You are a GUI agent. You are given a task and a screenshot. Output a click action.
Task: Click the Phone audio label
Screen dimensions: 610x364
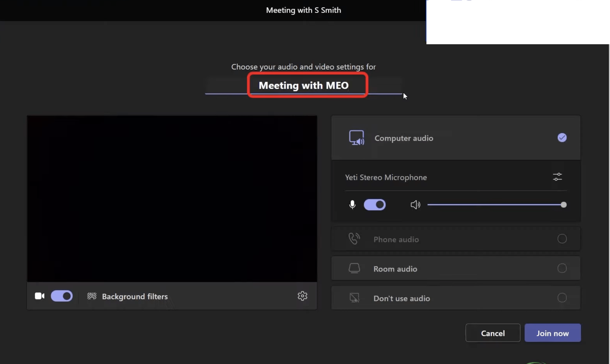tap(396, 239)
